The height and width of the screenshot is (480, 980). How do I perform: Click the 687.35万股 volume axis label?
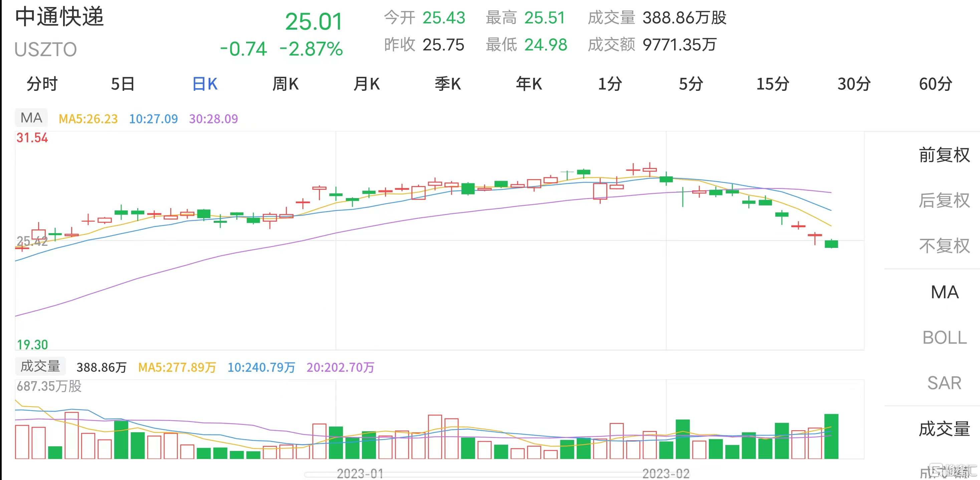(49, 386)
